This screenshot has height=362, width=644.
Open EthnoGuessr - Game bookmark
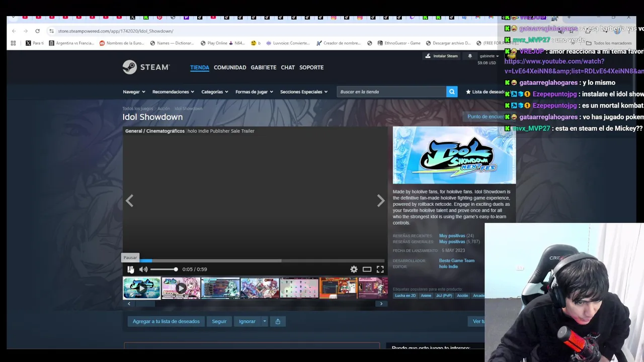(x=398, y=43)
